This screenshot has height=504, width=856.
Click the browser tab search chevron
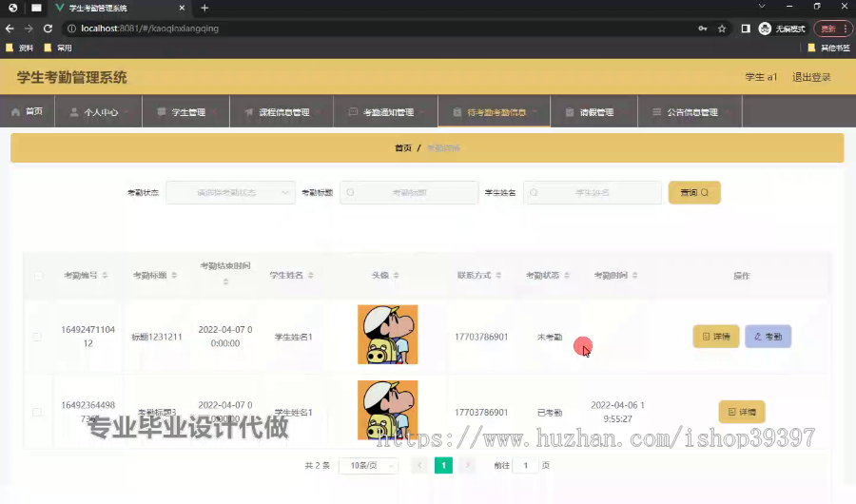pos(762,7)
